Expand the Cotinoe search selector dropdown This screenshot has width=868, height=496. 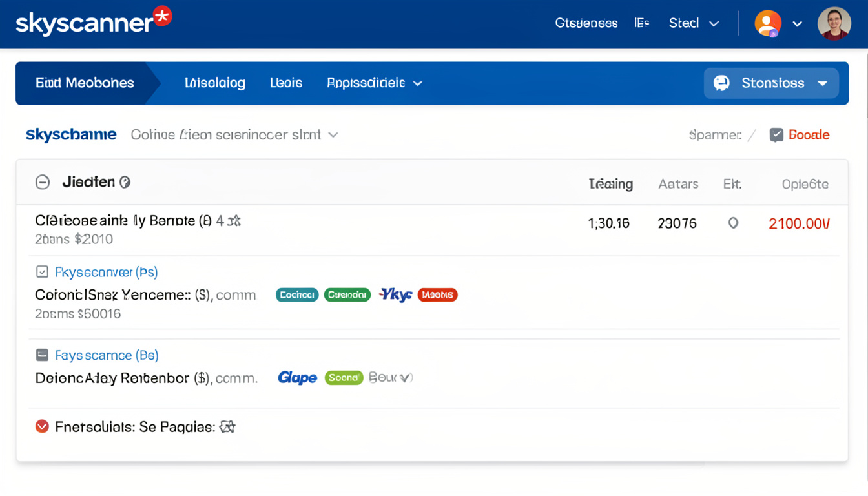coord(333,135)
